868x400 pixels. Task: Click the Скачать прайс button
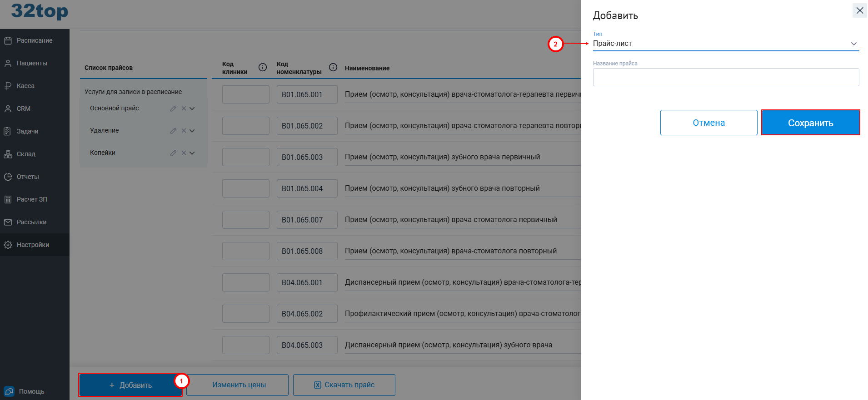[344, 385]
